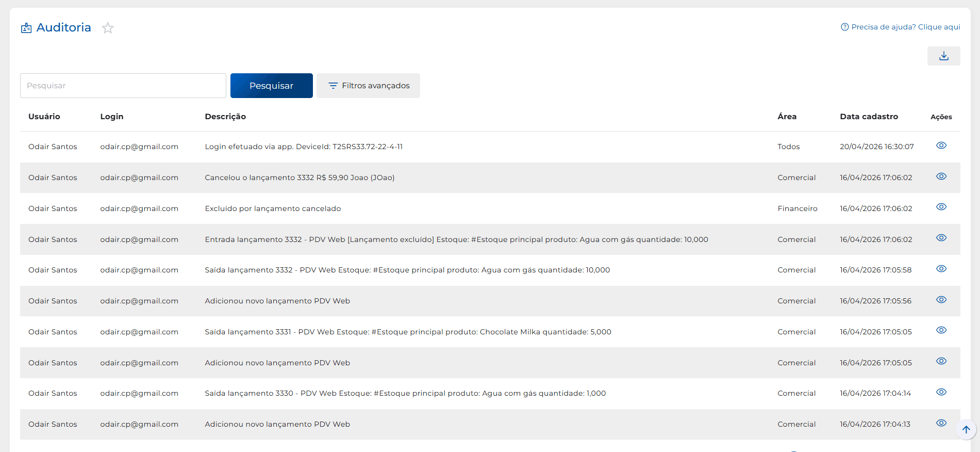Open eye icon for 'Saída lançamento 3332' row
The image size is (980, 452).
(941, 269)
